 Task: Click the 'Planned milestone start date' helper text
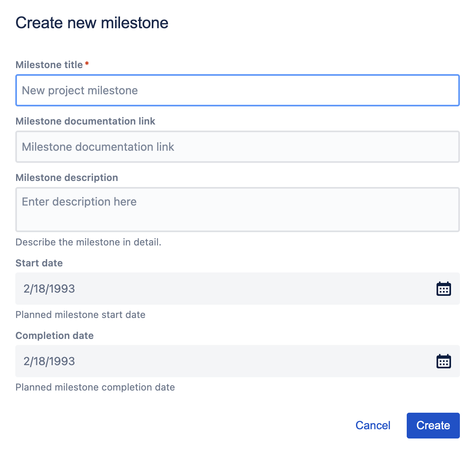pos(80,315)
